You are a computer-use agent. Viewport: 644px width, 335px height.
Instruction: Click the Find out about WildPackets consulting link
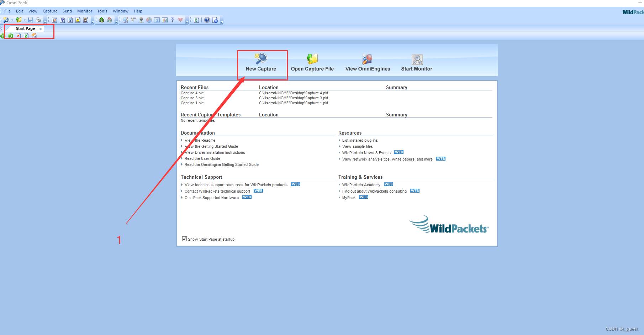coord(374,191)
